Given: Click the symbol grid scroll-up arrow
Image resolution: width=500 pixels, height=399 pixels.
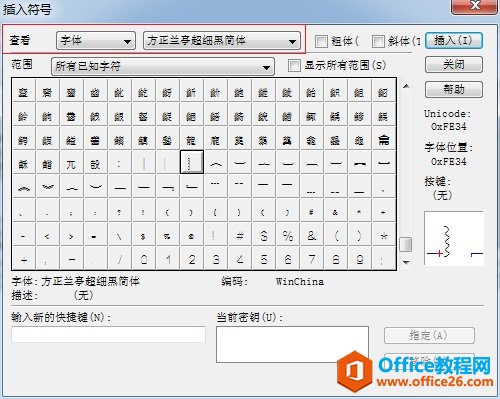Looking at the screenshot, I should (x=406, y=86).
